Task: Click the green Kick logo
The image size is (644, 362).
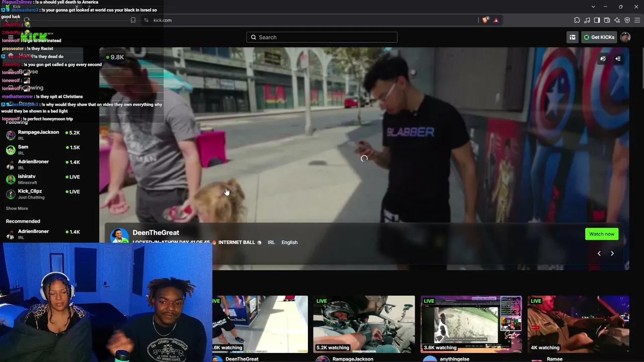Action: tap(34, 37)
